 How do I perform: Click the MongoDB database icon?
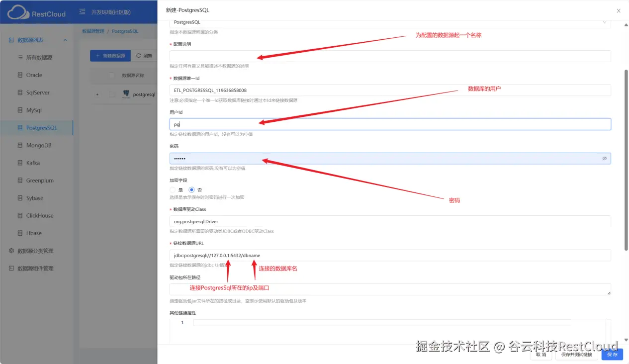[20, 145]
